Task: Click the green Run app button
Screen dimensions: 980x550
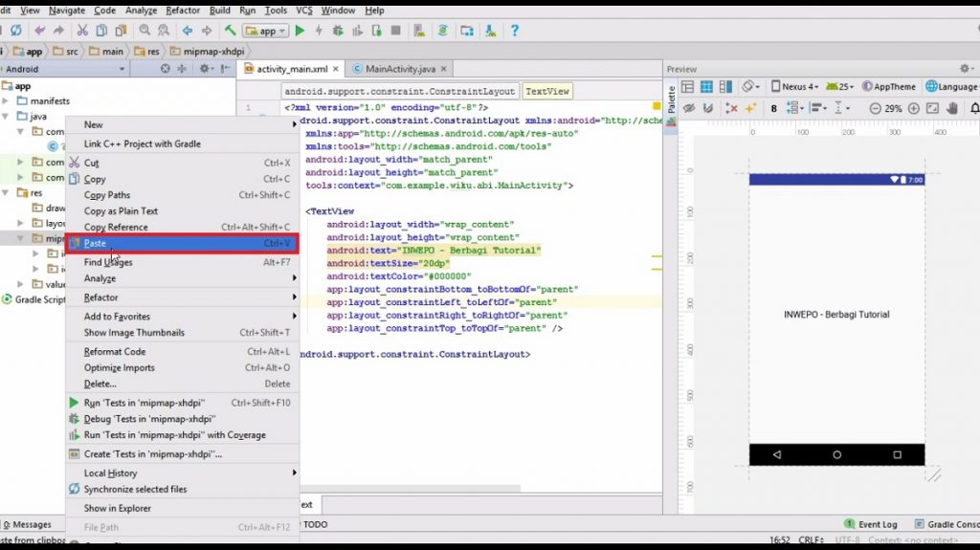Action: coord(300,31)
